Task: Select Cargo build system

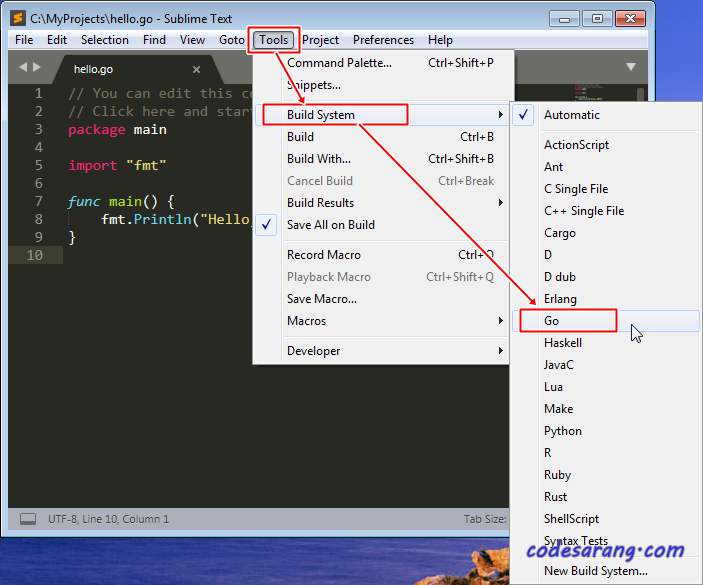Action: click(x=606, y=233)
